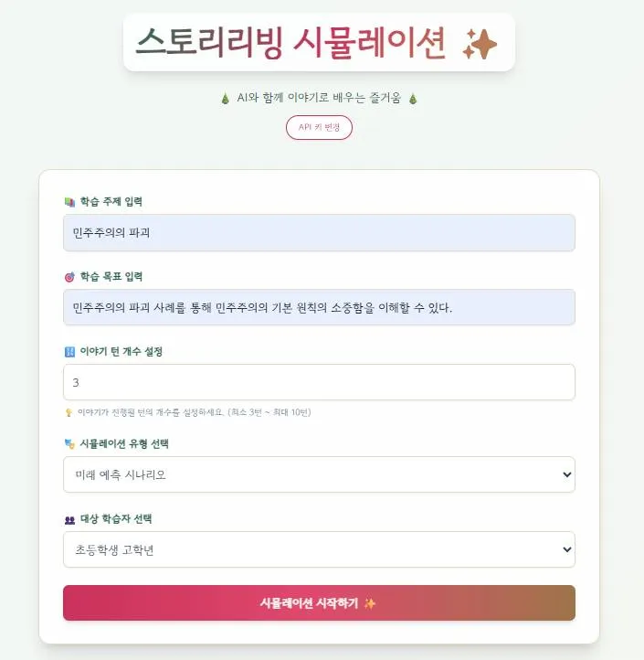644x660 pixels.
Task: Select the 이야기 턴 개수 number field
Action: point(319,382)
